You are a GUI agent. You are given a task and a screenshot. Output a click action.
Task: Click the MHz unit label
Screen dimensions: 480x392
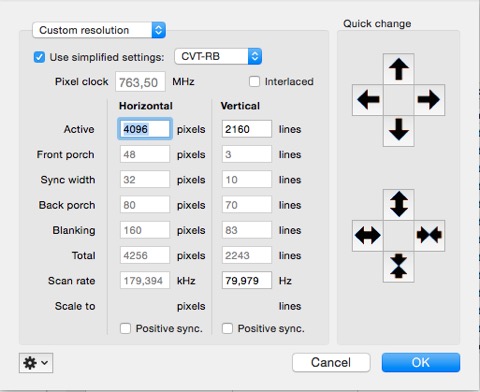(x=183, y=82)
